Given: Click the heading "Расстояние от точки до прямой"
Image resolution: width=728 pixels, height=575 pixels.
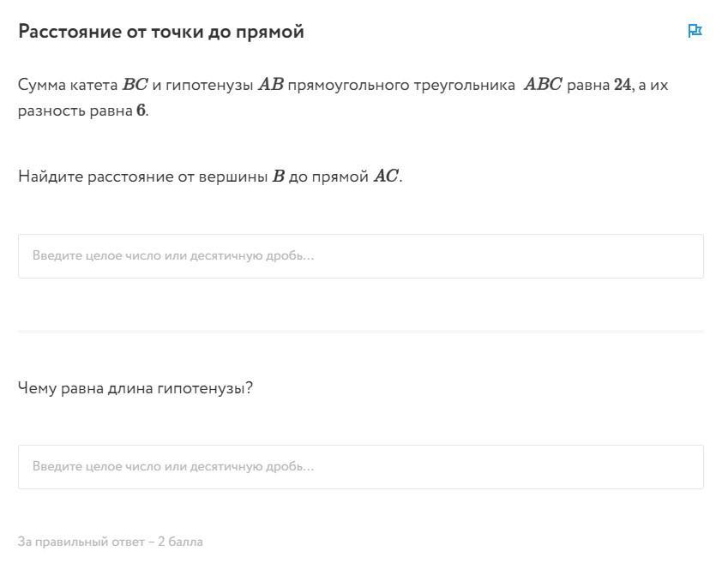Looking at the screenshot, I should [x=161, y=32].
